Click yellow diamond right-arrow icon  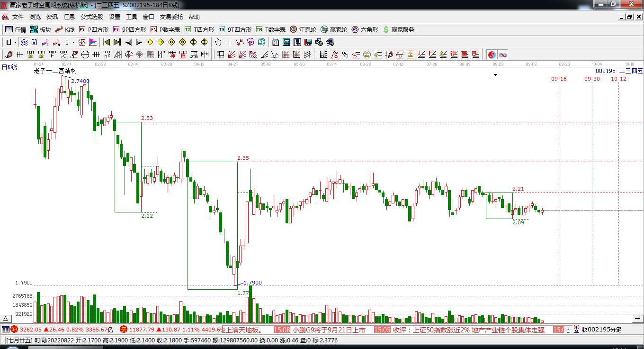point(161,42)
